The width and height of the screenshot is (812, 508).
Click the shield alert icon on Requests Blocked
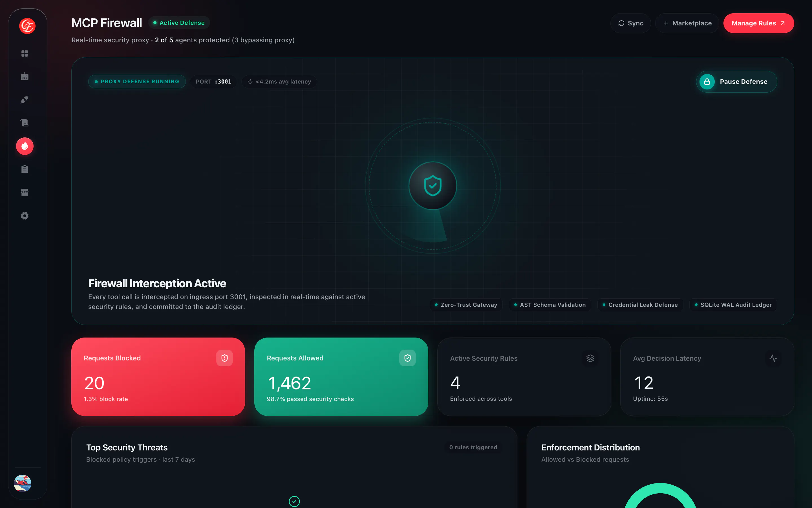224,358
